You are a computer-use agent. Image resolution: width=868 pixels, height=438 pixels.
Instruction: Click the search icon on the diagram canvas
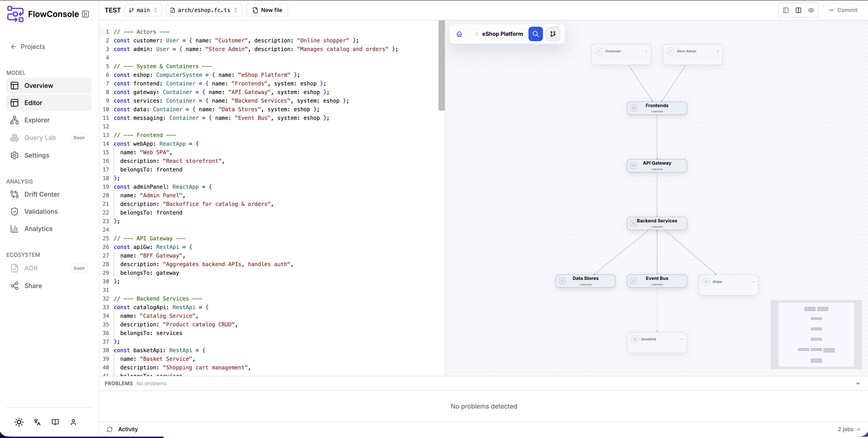[x=535, y=34]
